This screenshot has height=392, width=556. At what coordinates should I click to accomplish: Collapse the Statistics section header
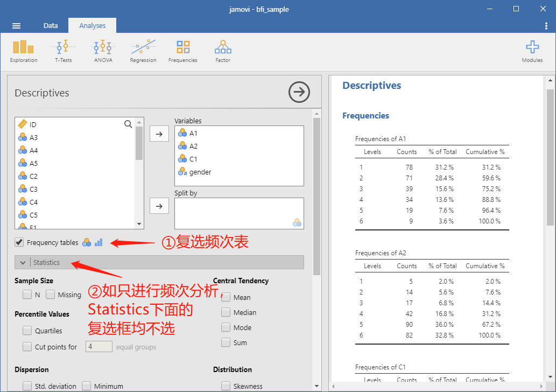[x=159, y=263]
